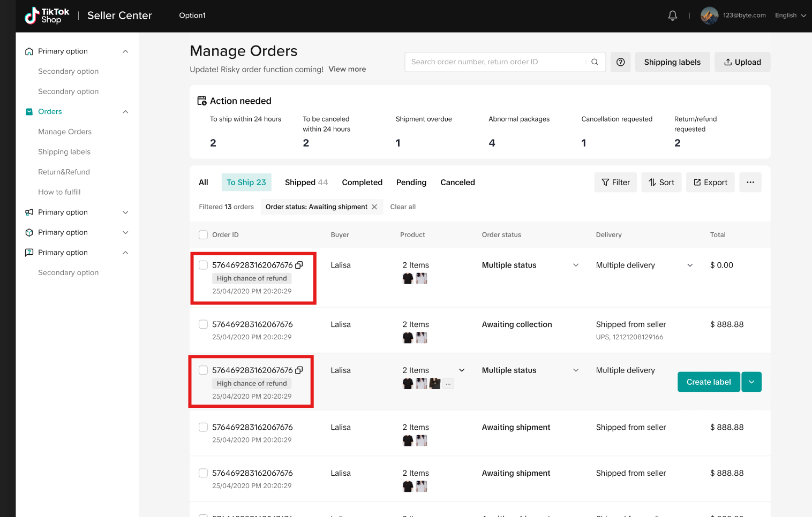
Task: Click the notification bell icon
Action: pyautogui.click(x=672, y=16)
